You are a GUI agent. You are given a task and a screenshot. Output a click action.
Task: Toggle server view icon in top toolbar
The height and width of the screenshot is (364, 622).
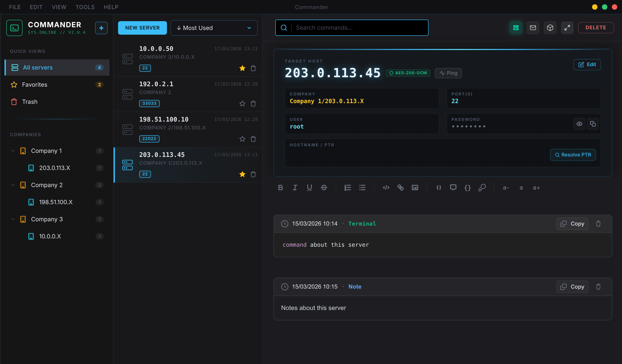tap(516, 28)
